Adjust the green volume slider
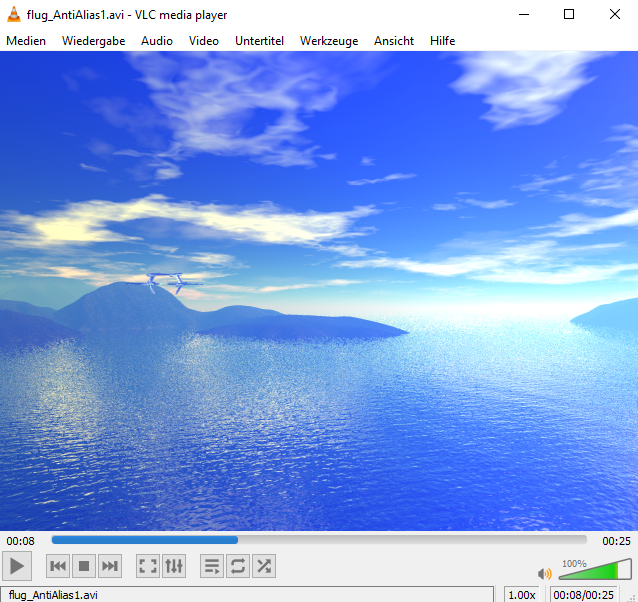Image resolution: width=638 pixels, height=602 pixels. (595, 569)
